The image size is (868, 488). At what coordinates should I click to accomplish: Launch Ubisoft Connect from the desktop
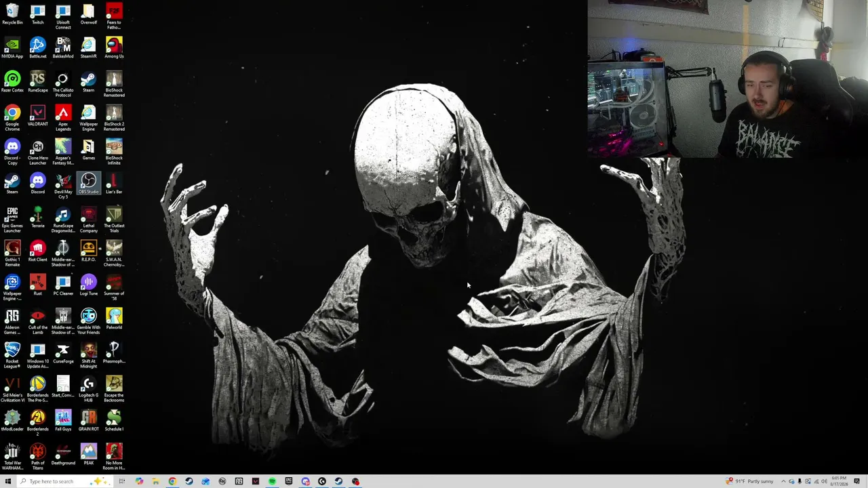(63, 17)
